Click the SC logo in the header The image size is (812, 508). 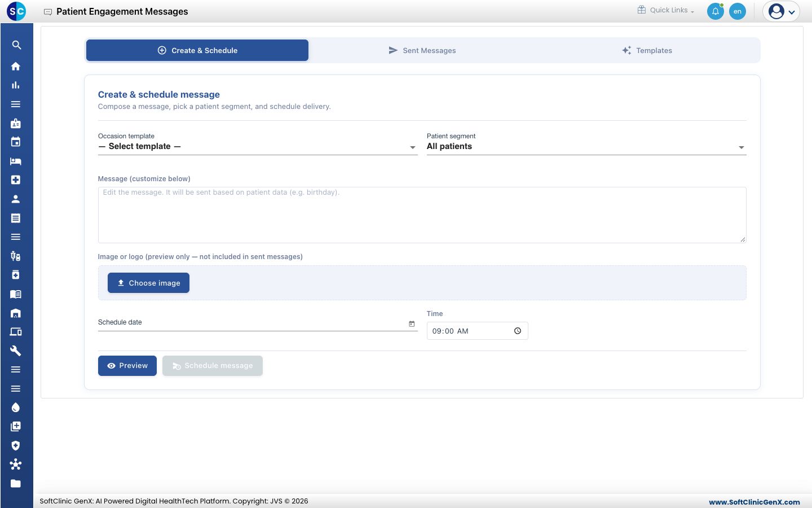coord(16,11)
